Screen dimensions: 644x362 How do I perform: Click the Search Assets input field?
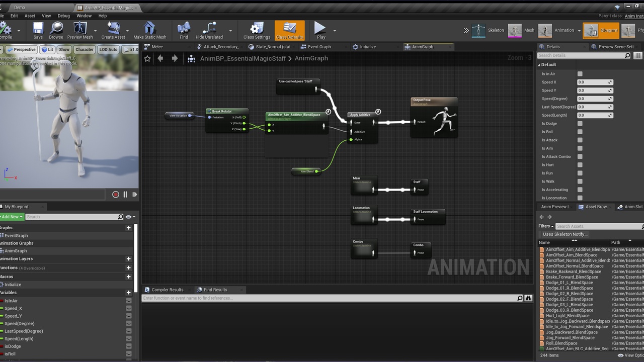tap(599, 226)
